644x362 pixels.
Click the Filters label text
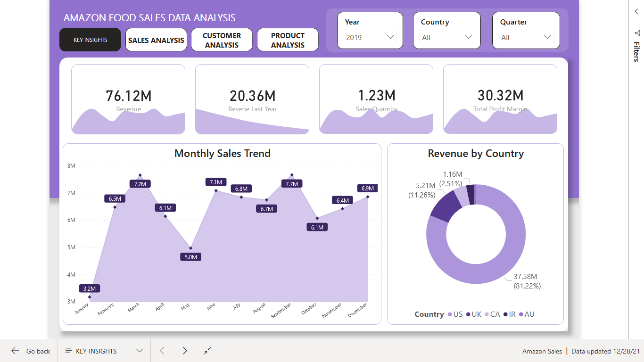click(637, 52)
